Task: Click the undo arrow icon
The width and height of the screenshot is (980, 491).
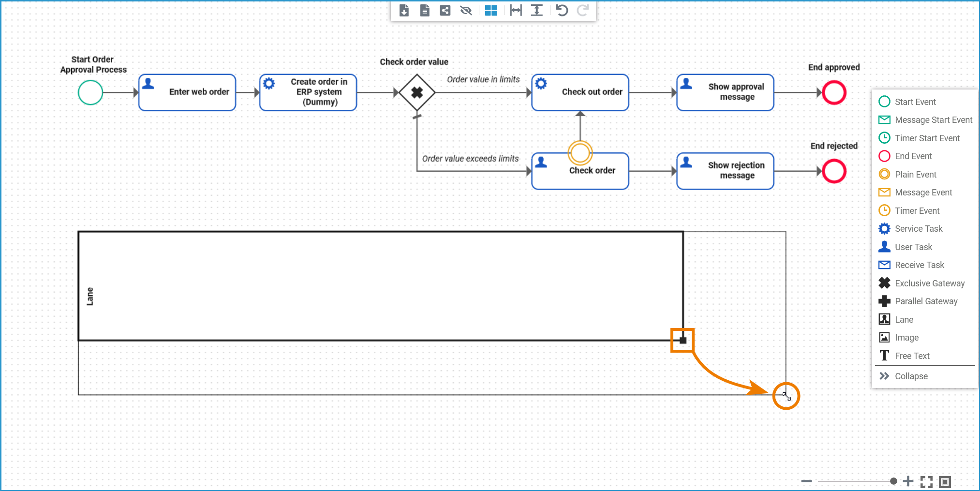Action: (x=562, y=10)
